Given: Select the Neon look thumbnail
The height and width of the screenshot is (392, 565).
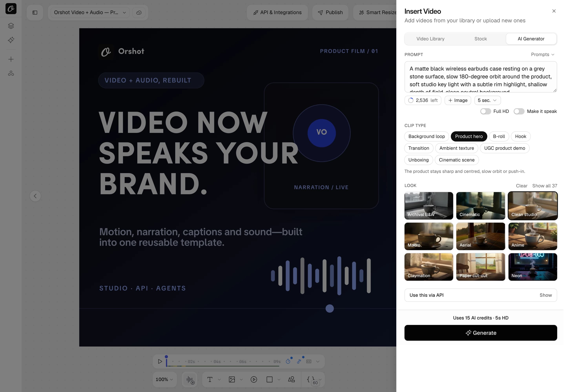Looking at the screenshot, I should coord(533,267).
